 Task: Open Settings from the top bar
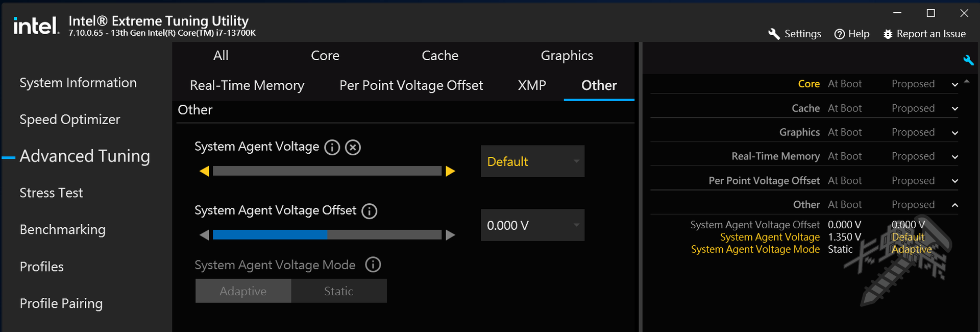(x=795, y=34)
